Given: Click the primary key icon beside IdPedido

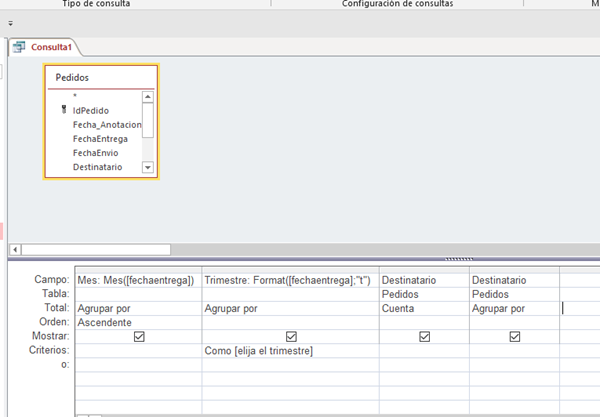Looking at the screenshot, I should coord(62,110).
